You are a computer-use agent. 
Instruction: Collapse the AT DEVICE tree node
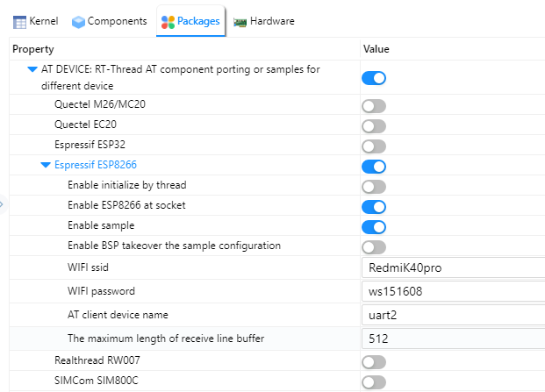tap(32, 69)
